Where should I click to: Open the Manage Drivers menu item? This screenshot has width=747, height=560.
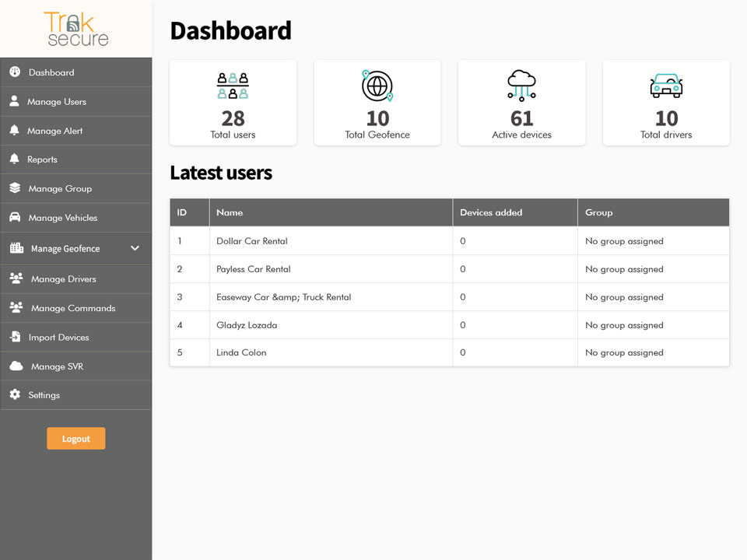[63, 279]
